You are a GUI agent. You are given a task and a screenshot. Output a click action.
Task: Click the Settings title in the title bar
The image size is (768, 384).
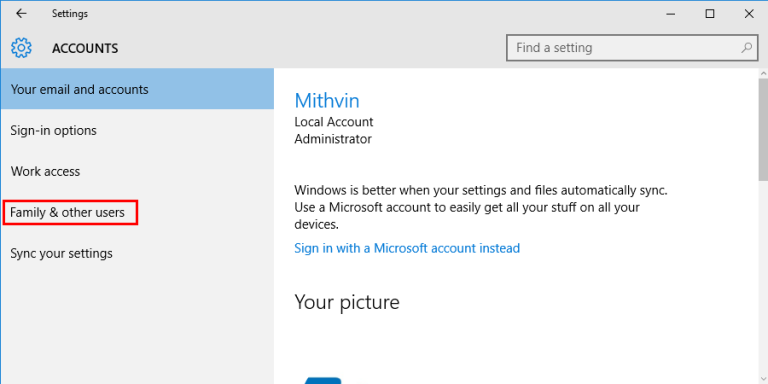click(x=70, y=14)
